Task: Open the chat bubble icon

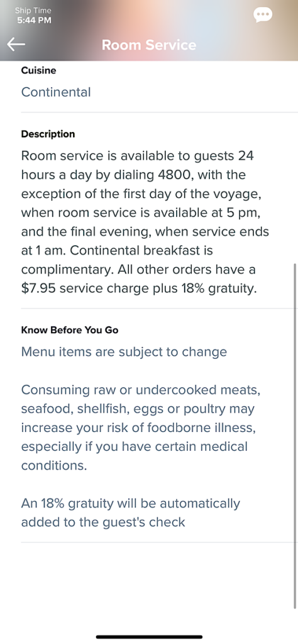Action: tap(263, 15)
